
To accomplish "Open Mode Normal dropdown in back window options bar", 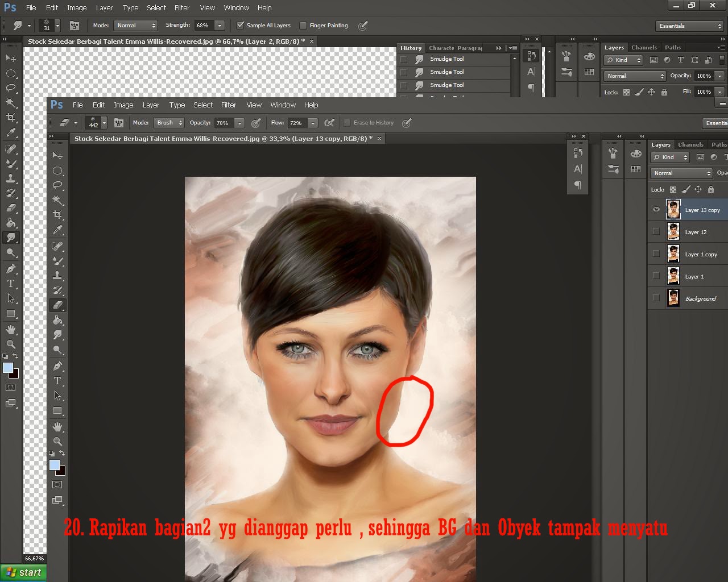I will tap(136, 26).
